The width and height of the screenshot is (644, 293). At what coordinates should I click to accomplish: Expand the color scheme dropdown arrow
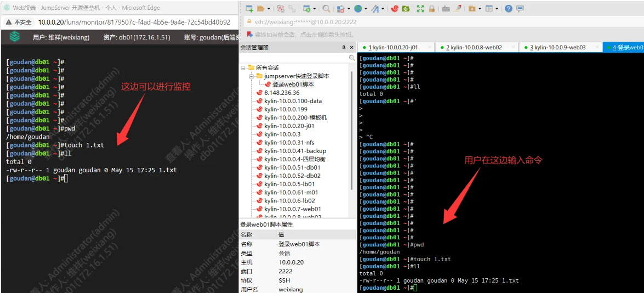[x=349, y=9]
